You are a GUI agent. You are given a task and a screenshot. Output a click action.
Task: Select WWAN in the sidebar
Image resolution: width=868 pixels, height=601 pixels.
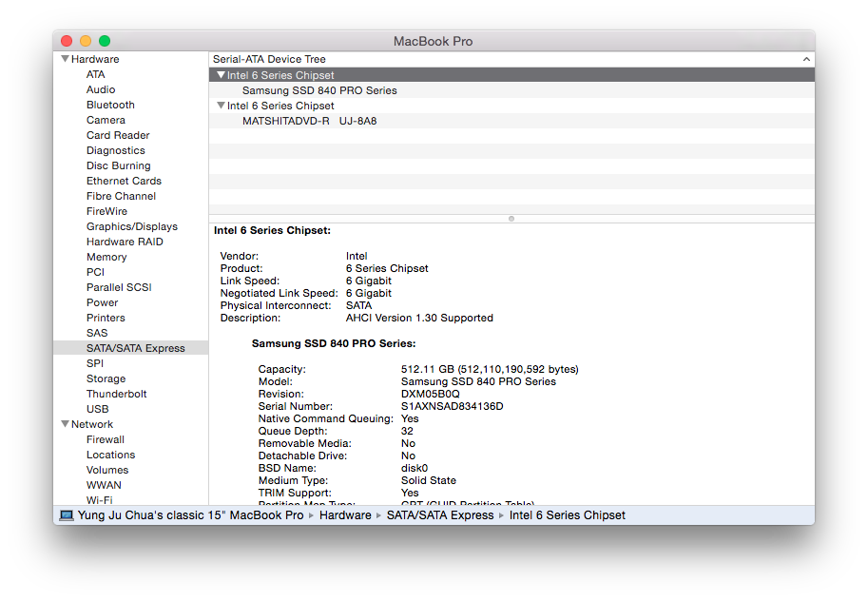point(104,485)
